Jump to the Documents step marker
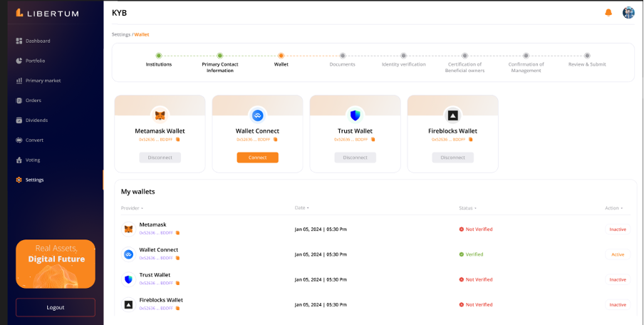Screen dimensions: 644x325 pos(342,56)
